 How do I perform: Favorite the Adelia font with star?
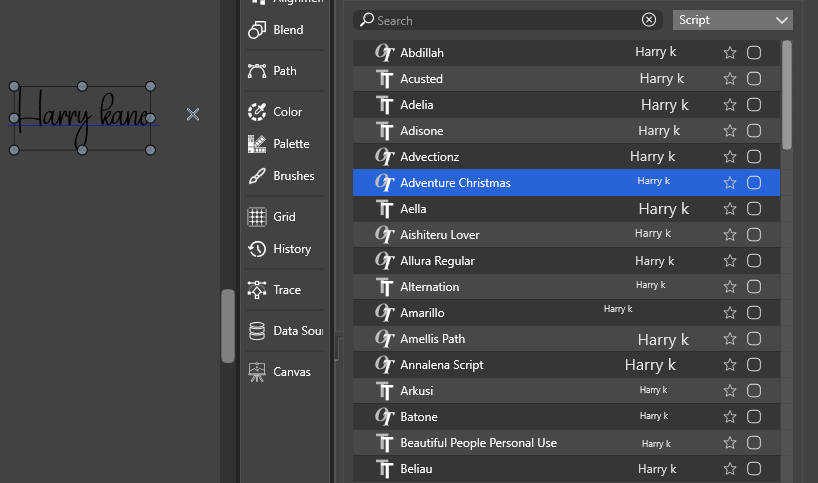(x=730, y=104)
